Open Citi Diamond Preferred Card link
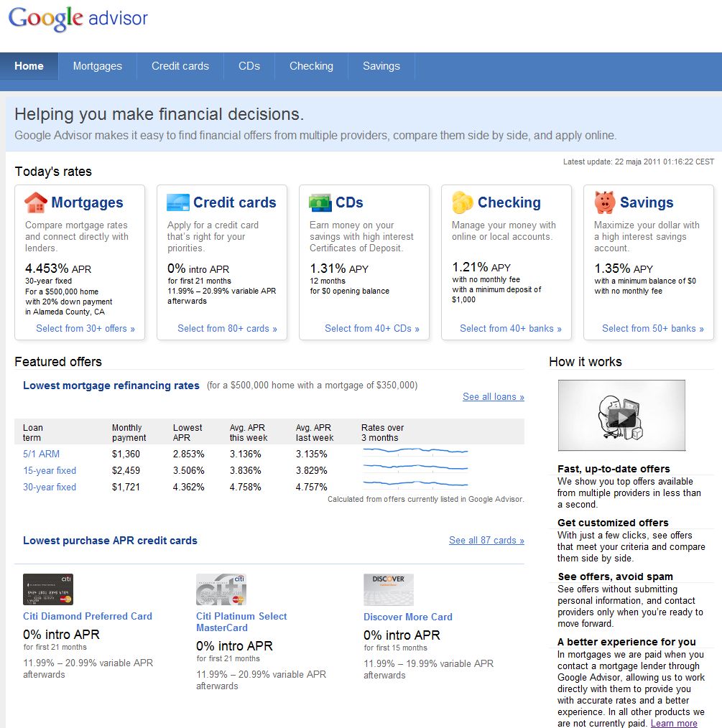The height and width of the screenshot is (728, 722). click(x=88, y=616)
